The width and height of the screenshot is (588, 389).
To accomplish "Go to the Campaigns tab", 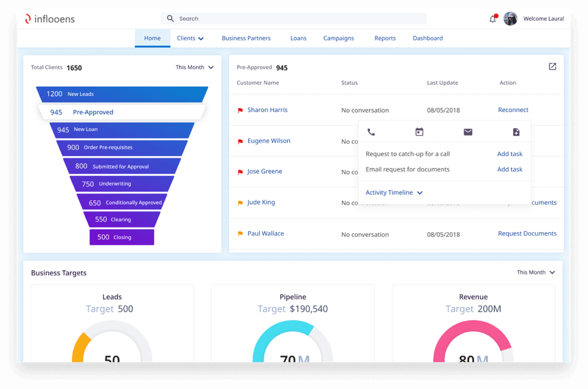I will (338, 38).
